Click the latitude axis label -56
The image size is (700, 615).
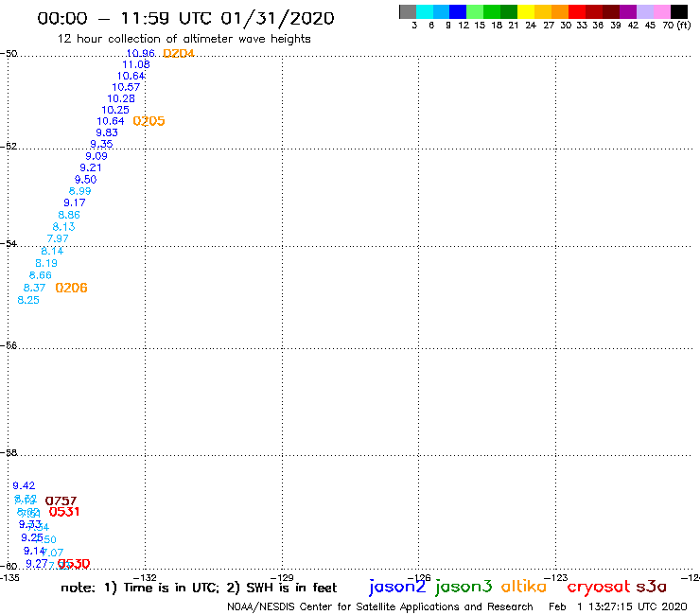click(9, 345)
